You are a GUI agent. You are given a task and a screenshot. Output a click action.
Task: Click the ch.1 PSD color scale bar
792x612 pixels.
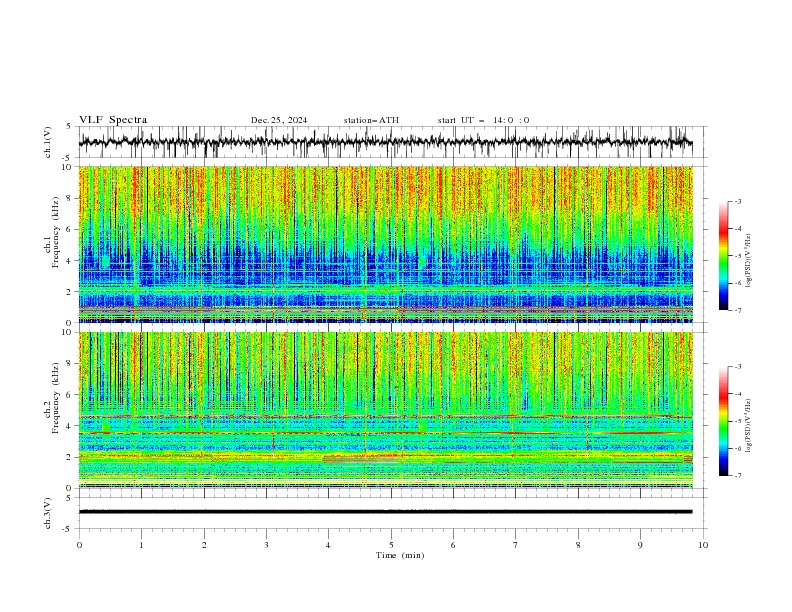click(x=724, y=256)
